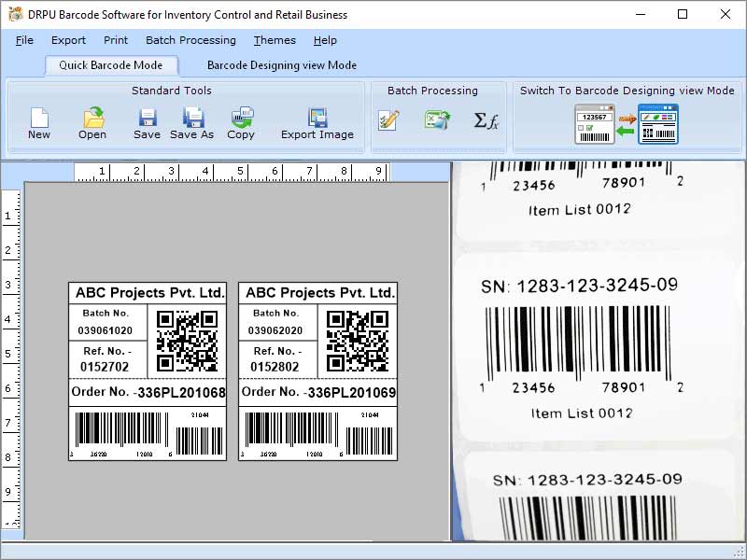Open the File menu
Viewport: 747px width, 560px height.
pyautogui.click(x=24, y=40)
